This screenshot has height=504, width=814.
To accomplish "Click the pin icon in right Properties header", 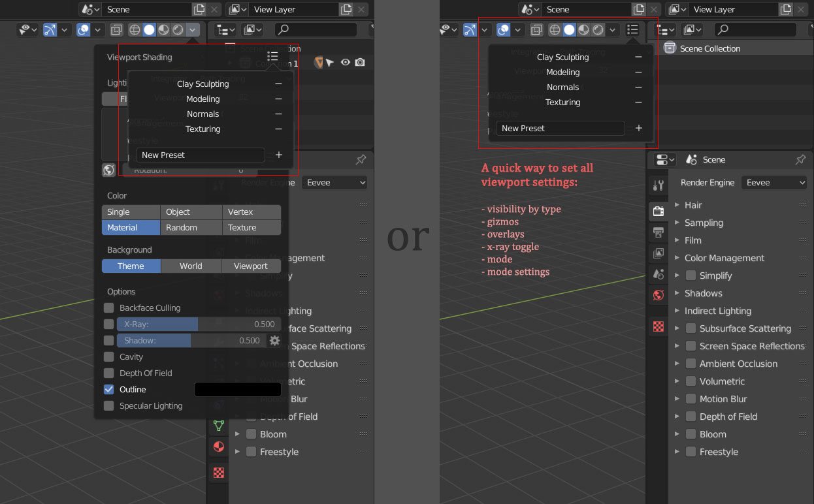I will click(800, 159).
